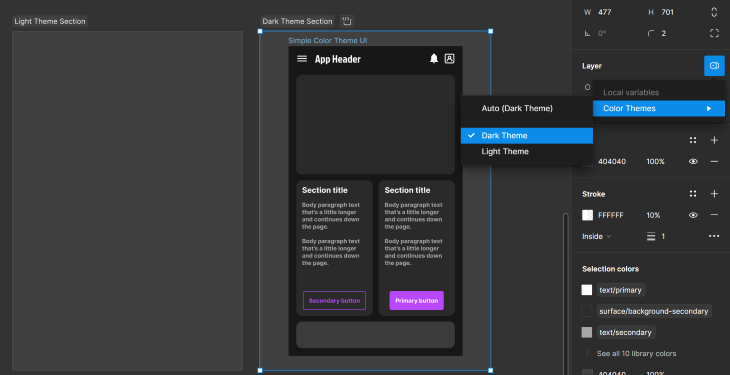Click the large hero card in mockup
The image size is (730, 375).
click(x=375, y=125)
